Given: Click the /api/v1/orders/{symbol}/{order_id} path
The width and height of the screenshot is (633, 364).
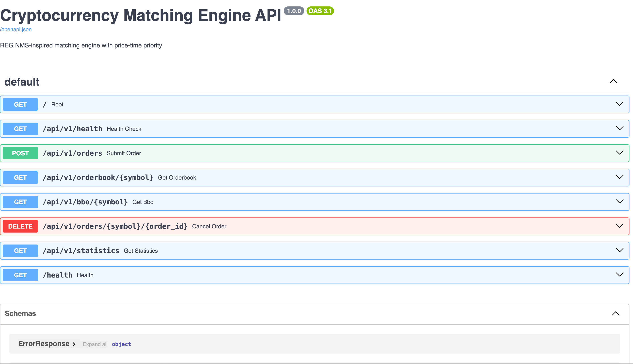Looking at the screenshot, I should [x=115, y=226].
